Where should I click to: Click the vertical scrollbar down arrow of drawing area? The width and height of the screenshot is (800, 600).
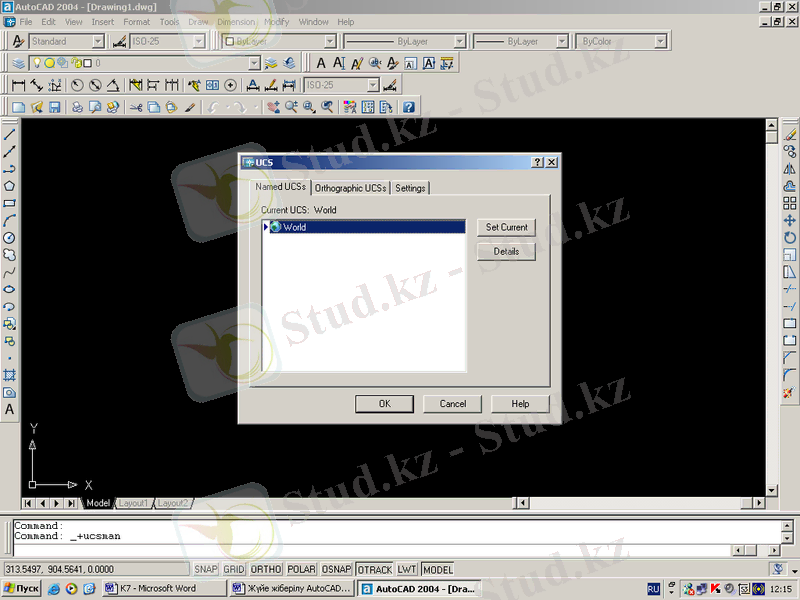point(771,490)
